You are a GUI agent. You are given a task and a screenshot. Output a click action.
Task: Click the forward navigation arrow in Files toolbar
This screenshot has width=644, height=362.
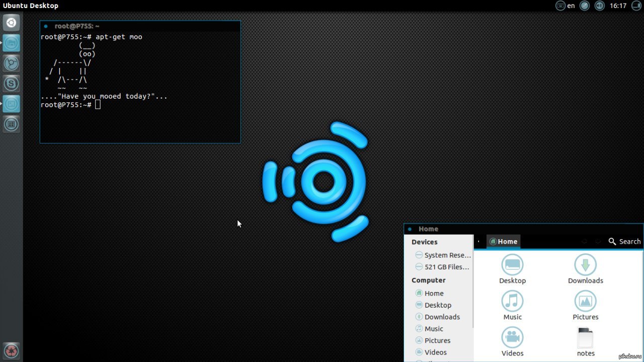click(x=598, y=242)
